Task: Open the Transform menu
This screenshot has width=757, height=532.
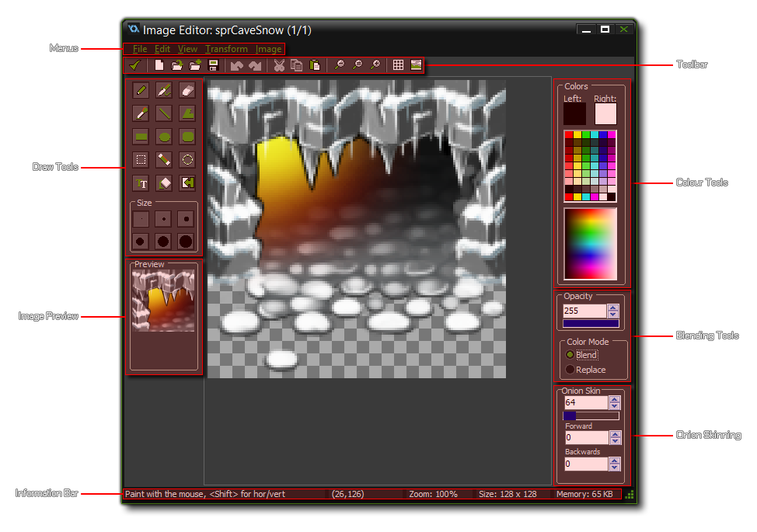Action: pyautogui.click(x=226, y=49)
